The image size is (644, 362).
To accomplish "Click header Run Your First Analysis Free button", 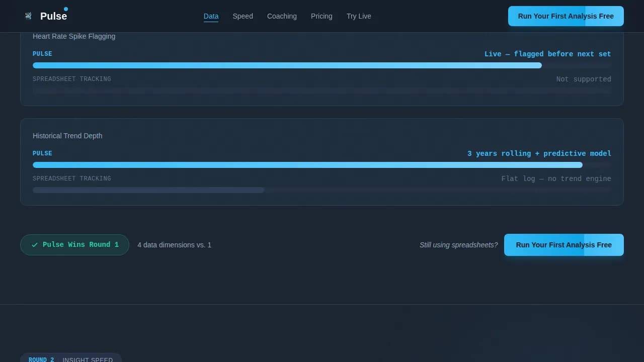I will click(566, 16).
